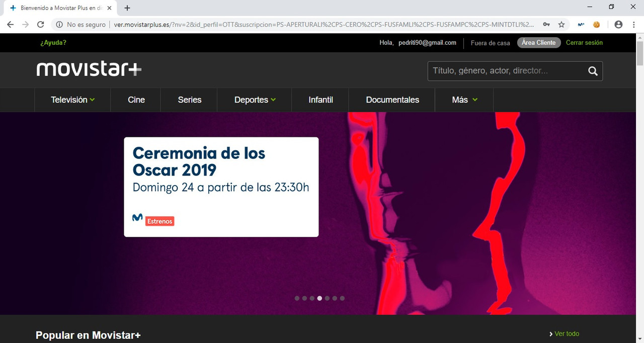
Task: Select first carousel dot
Action: (x=297, y=298)
